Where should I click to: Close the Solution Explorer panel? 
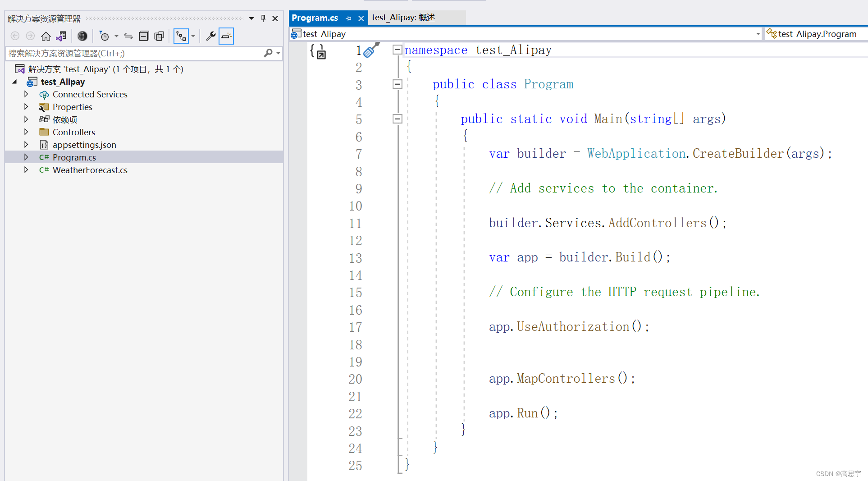pos(275,18)
